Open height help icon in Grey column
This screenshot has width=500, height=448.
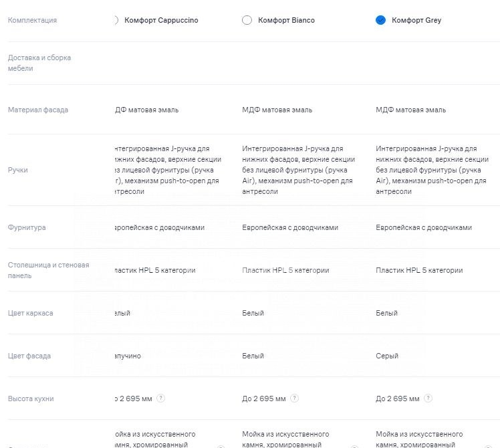click(428, 399)
